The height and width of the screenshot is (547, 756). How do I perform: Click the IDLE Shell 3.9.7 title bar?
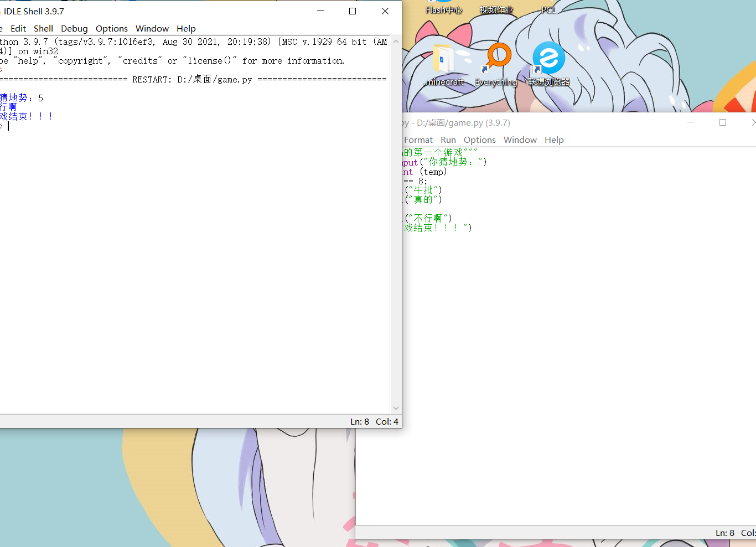click(34, 12)
